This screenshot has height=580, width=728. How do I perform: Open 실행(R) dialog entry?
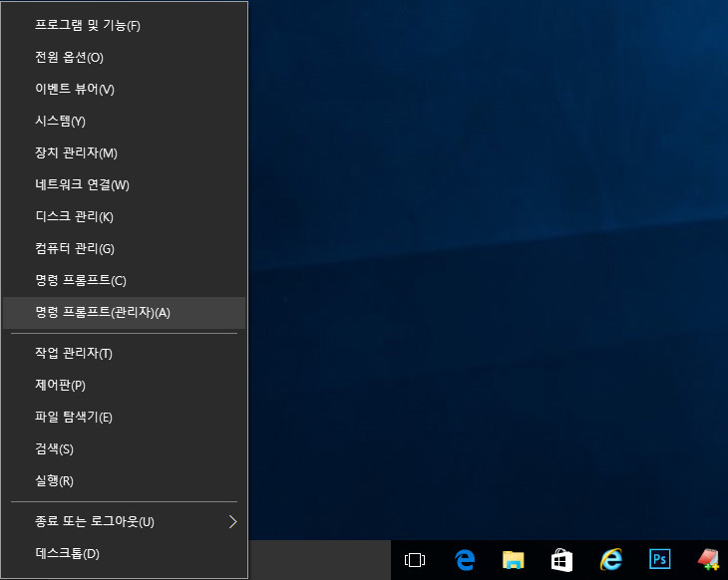124,481
